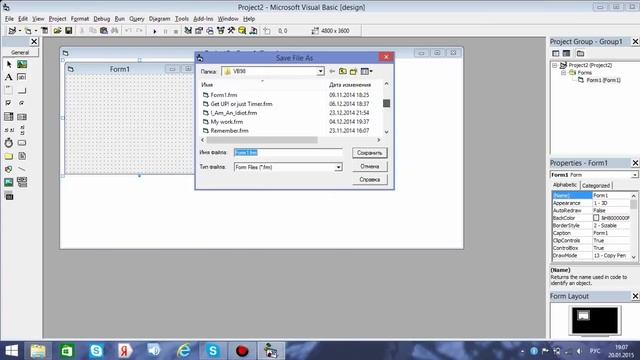Click Create New Folder icon in Save dialog
The height and width of the screenshot is (360, 640).
click(x=353, y=71)
